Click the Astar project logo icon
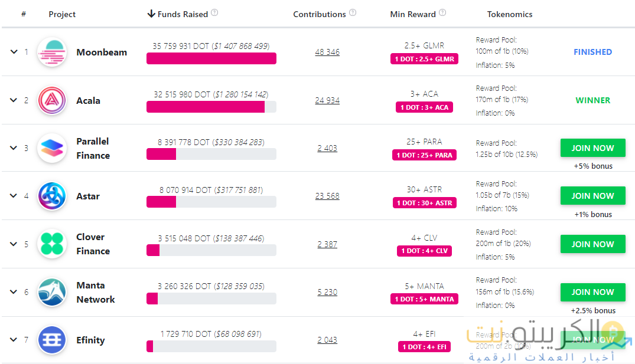 (52, 196)
